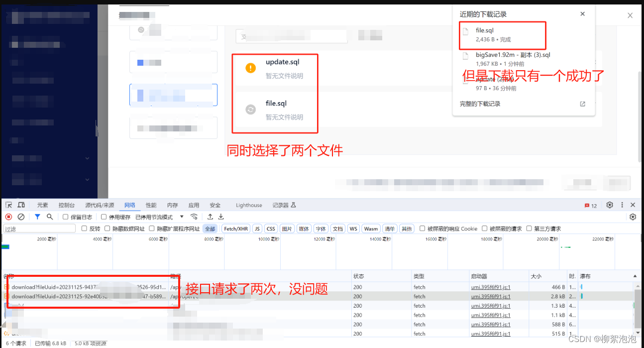
Task: Click file icon next to file.sql download
Action: 466,32
